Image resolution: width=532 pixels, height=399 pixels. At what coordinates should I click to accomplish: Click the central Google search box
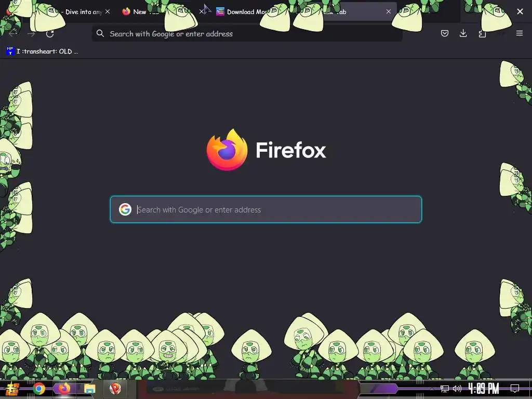pos(266,209)
